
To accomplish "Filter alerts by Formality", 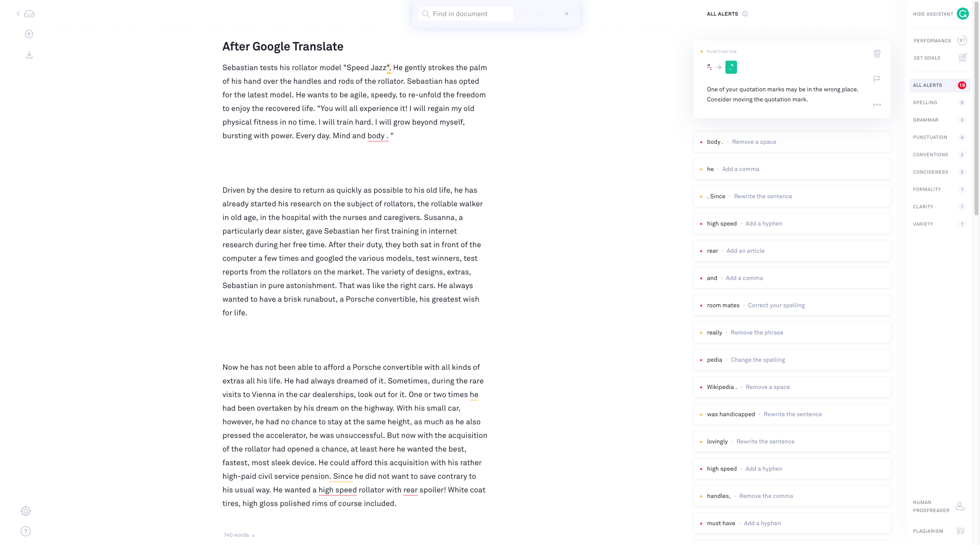I will [940, 190].
